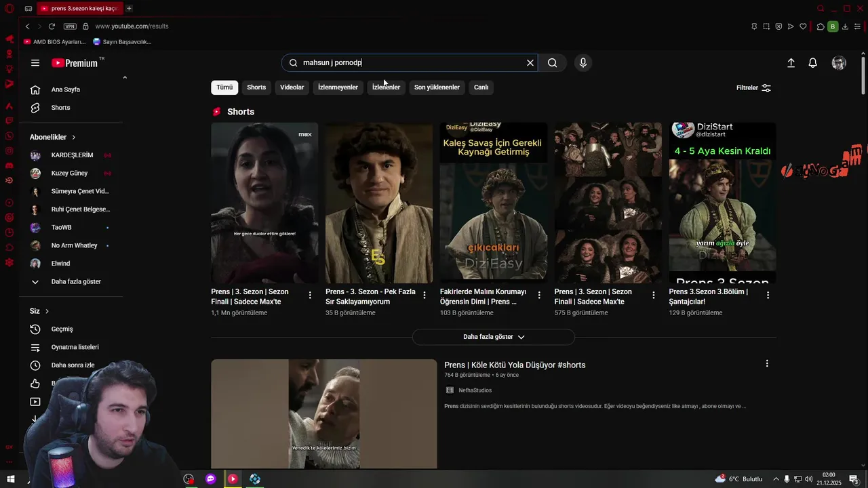Open 'Prens | Köle Kötü Yola Düşüyor' video title
Image resolution: width=868 pixels, height=488 pixels.
[x=515, y=365]
